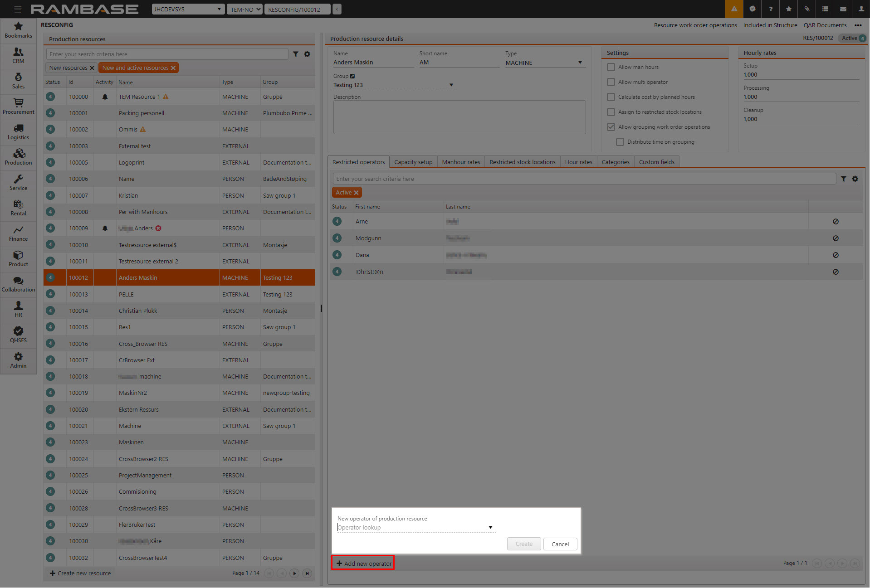Expand the Operator lookup dropdown
The width and height of the screenshot is (870, 588).
(x=490, y=527)
